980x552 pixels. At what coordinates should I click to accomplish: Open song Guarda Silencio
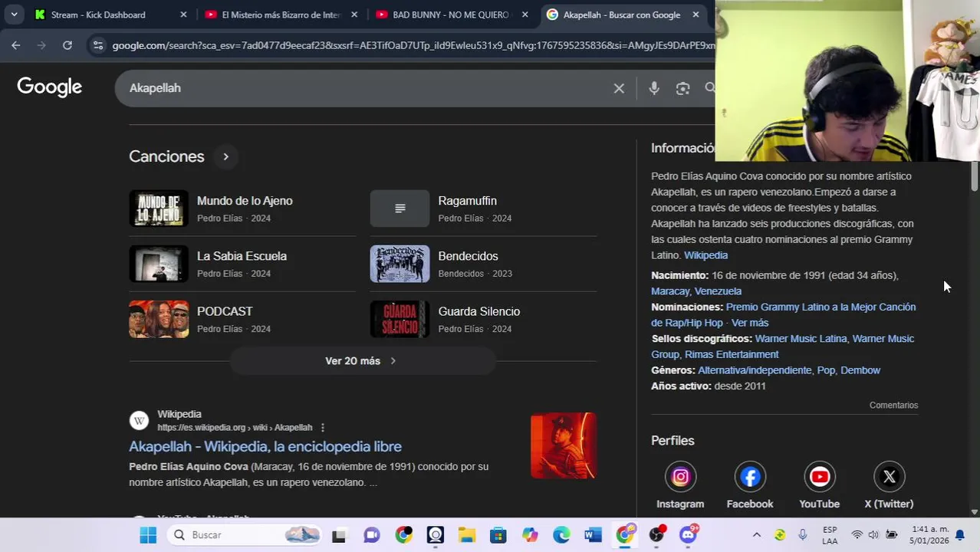click(x=478, y=311)
